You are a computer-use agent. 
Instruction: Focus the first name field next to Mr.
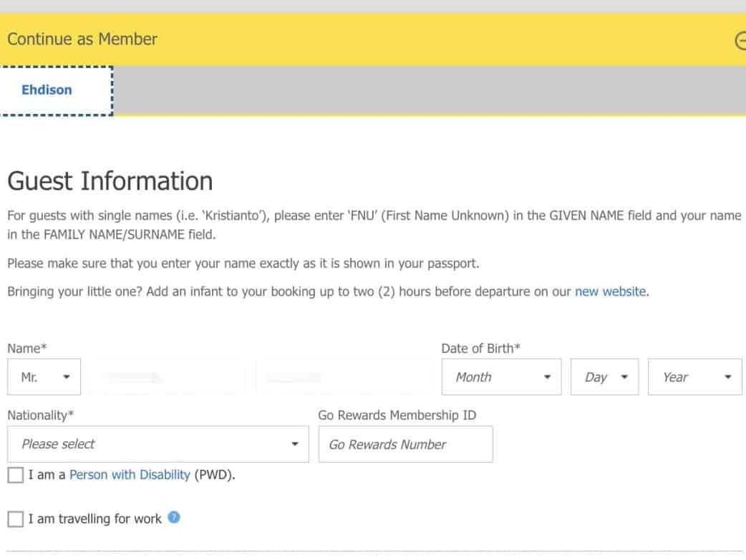pos(168,377)
